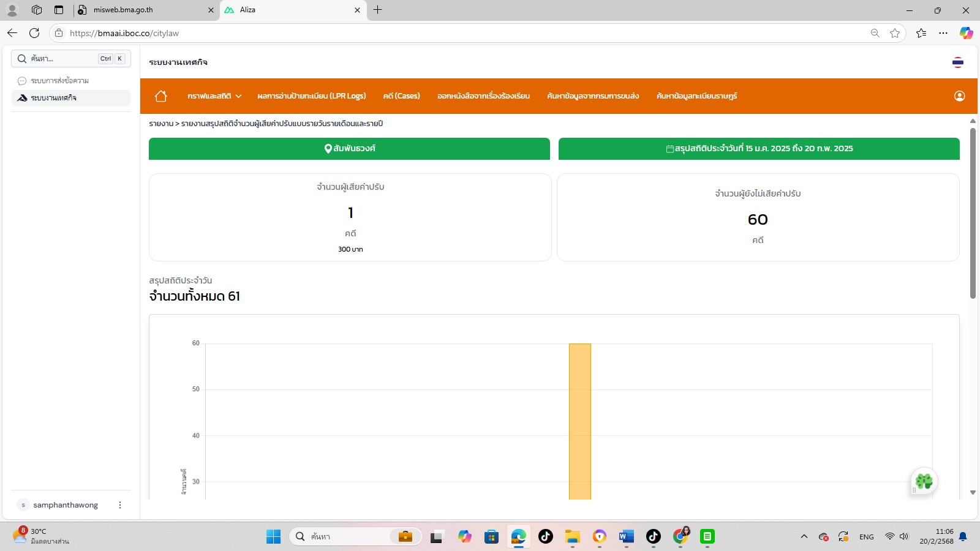
Task: Click the home icon in orange navbar
Action: click(x=161, y=96)
